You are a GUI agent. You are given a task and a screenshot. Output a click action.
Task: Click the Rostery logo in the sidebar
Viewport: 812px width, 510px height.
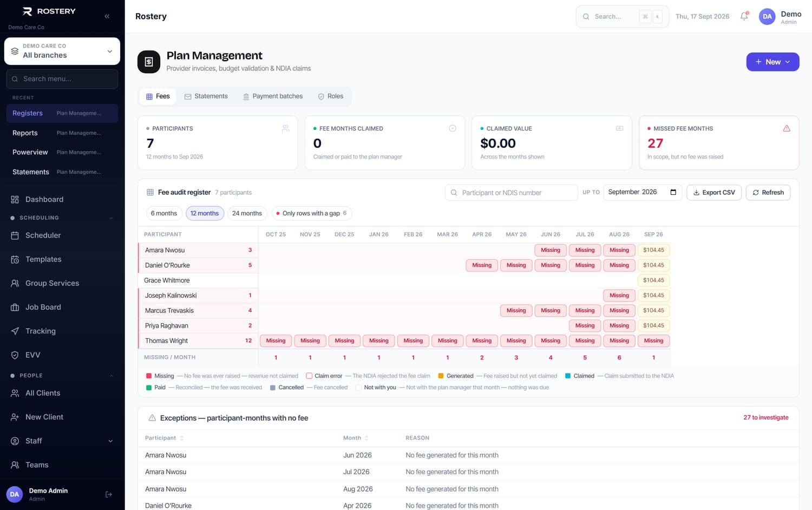pyautogui.click(x=49, y=11)
